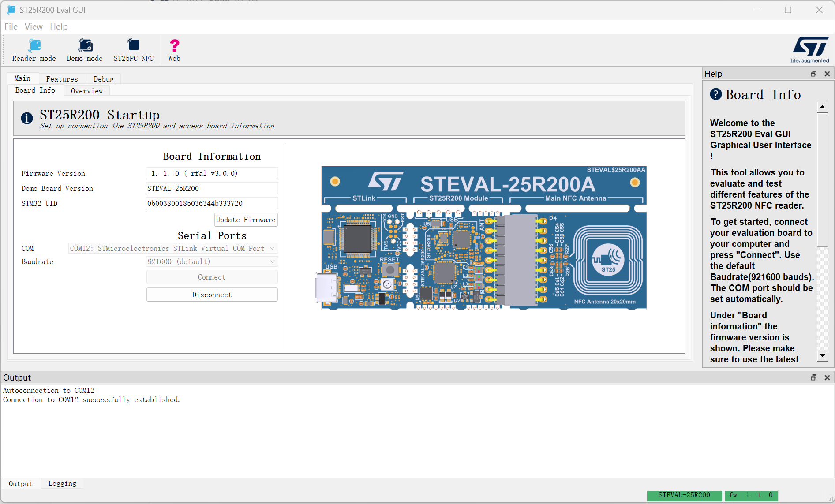
Task: Float the Output panel
Action: coord(814,377)
